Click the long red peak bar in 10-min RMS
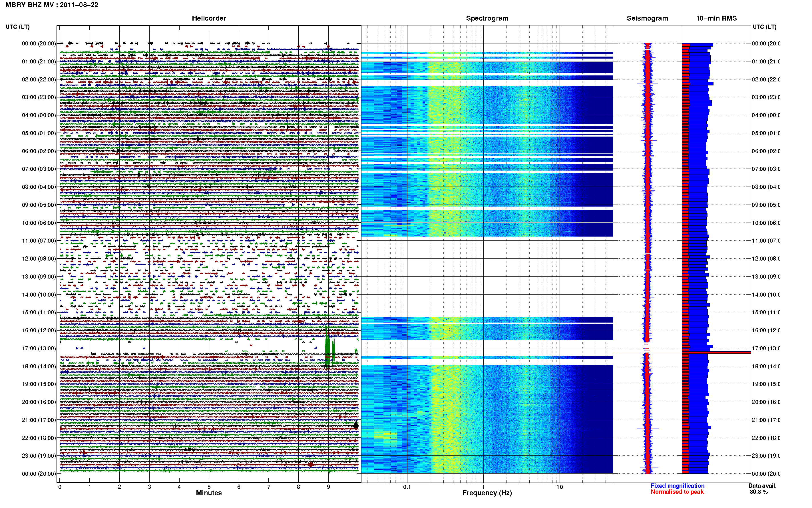The height and width of the screenshot is (508, 812). [716, 353]
